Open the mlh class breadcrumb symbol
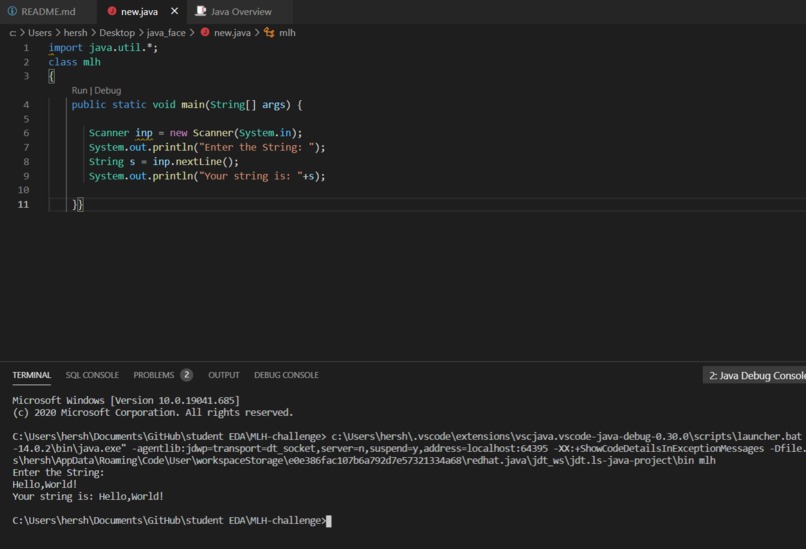The height and width of the screenshot is (549, 806). point(287,32)
